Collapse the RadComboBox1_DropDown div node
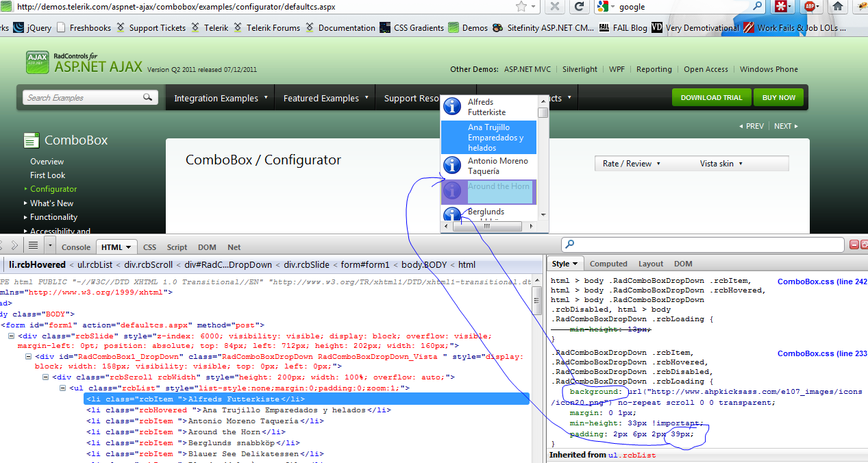868x463 pixels. (x=29, y=357)
